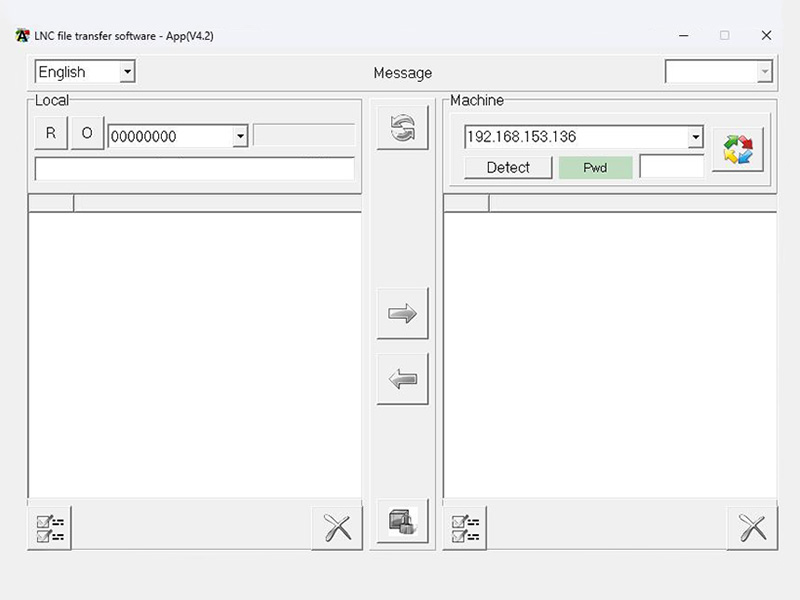Screen dimensions: 800x600
Task: Click the colorful sync icon beside machine IP
Action: [737, 146]
